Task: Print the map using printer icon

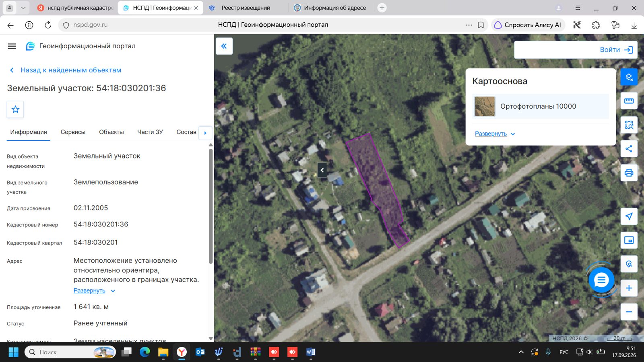Action: pyautogui.click(x=629, y=173)
